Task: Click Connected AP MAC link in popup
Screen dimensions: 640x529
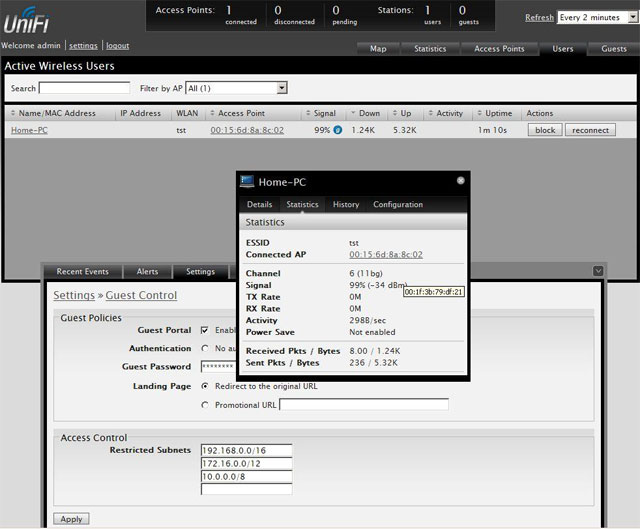Action: pos(386,254)
